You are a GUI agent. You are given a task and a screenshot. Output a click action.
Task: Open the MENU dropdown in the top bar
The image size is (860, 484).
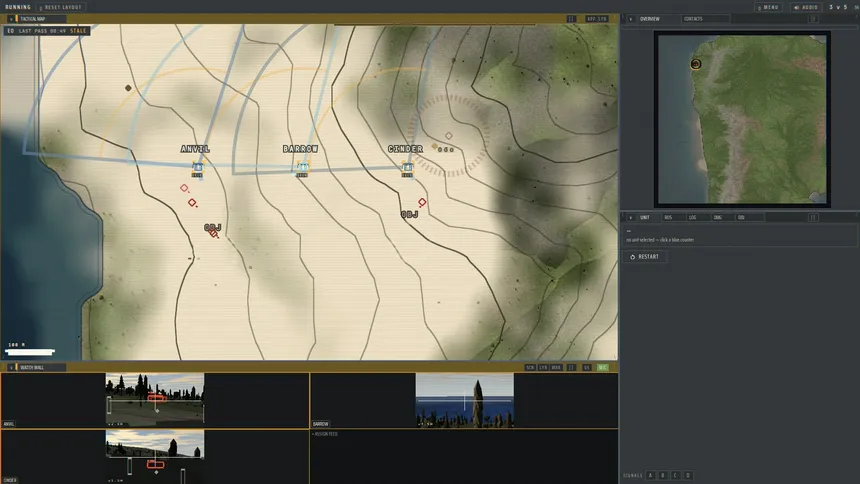(x=768, y=7)
